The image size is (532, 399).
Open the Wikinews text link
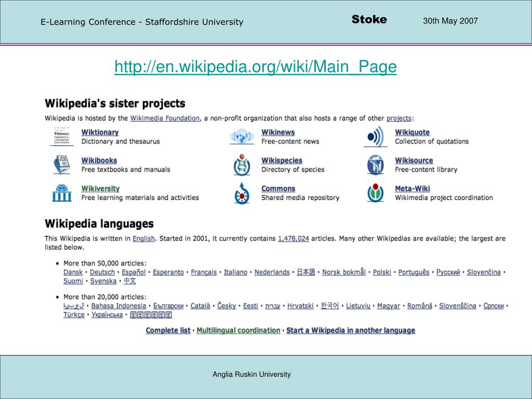click(278, 132)
